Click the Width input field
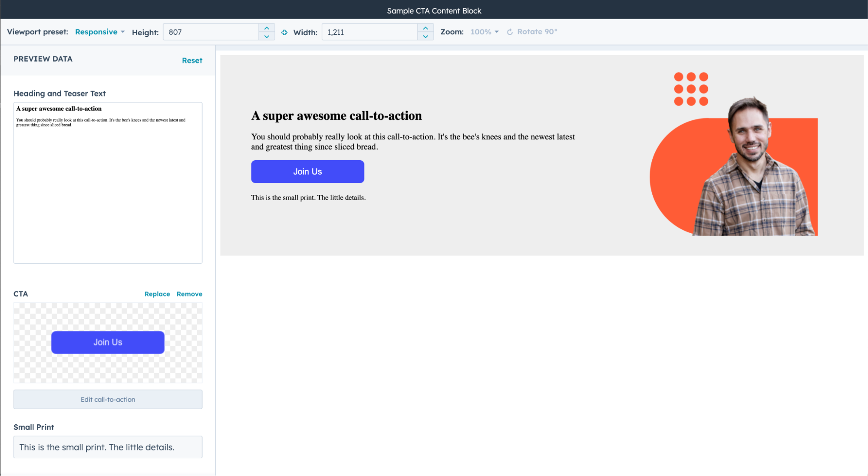Image resolution: width=868 pixels, height=476 pixels. coord(371,32)
